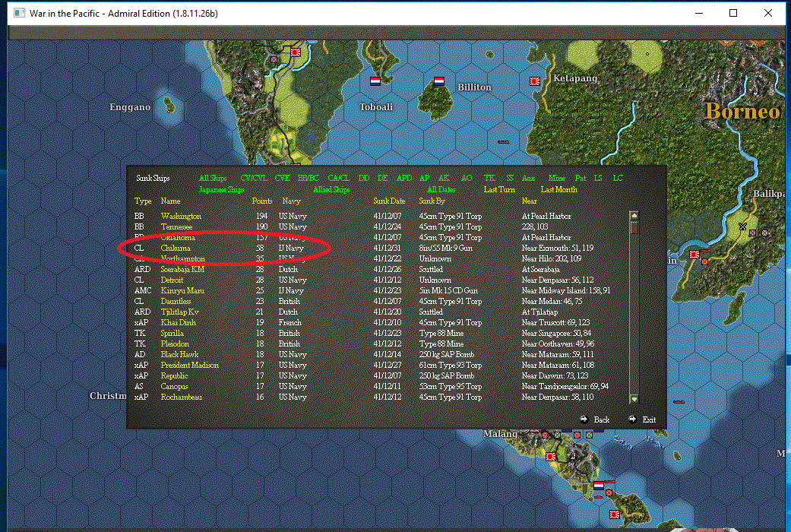Click the Toboali map label
This screenshot has width=791, height=532.
click(x=376, y=106)
